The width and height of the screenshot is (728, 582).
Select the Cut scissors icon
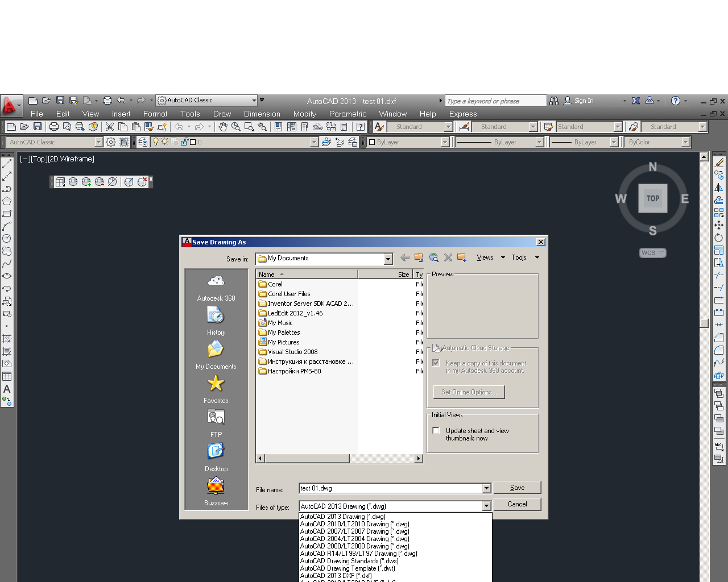point(110,127)
